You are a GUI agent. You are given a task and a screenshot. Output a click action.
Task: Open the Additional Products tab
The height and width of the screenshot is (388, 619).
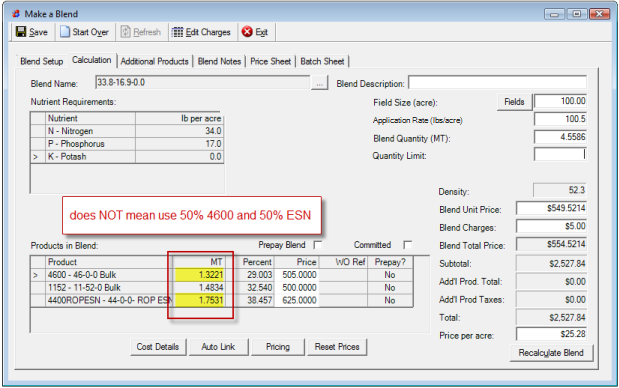click(x=154, y=62)
